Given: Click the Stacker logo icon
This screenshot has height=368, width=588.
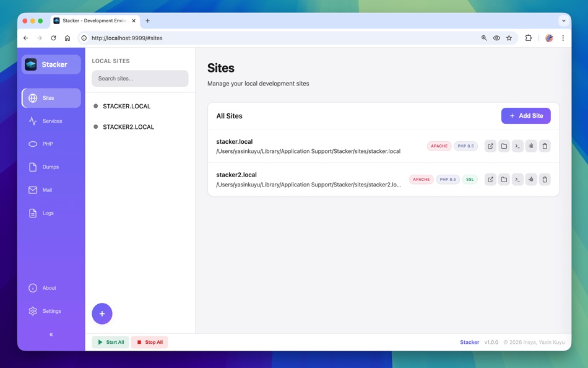Looking at the screenshot, I should 30,64.
